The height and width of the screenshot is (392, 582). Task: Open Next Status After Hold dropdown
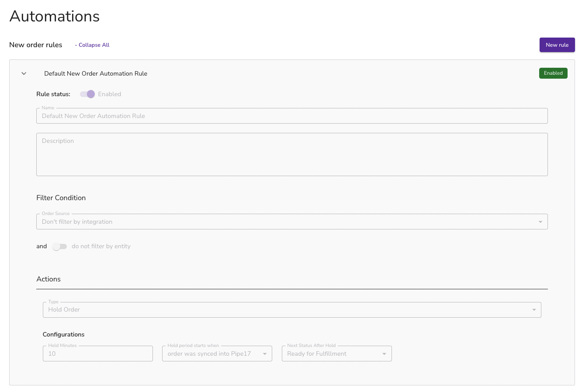click(x=337, y=354)
